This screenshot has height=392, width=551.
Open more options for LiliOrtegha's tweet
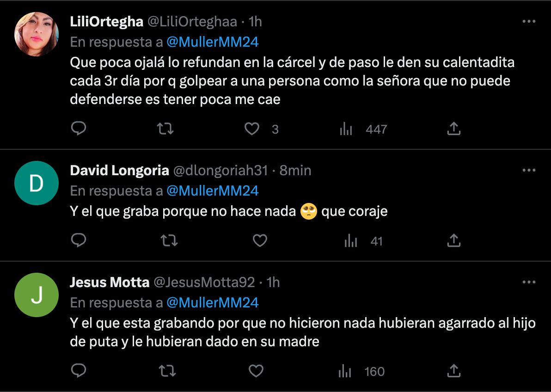tap(529, 21)
